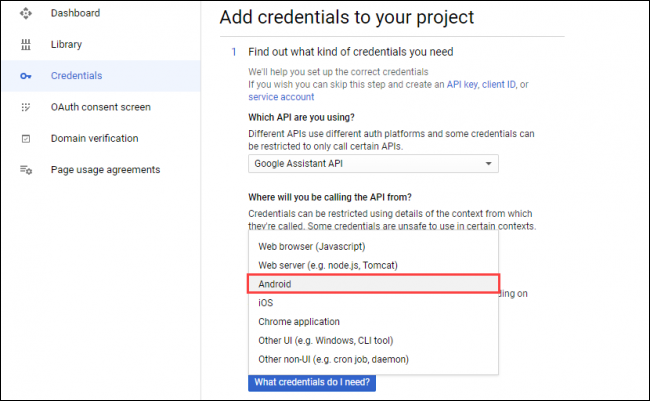The image size is (650, 401).
Task: Open Page usage agreements section
Action: [105, 170]
